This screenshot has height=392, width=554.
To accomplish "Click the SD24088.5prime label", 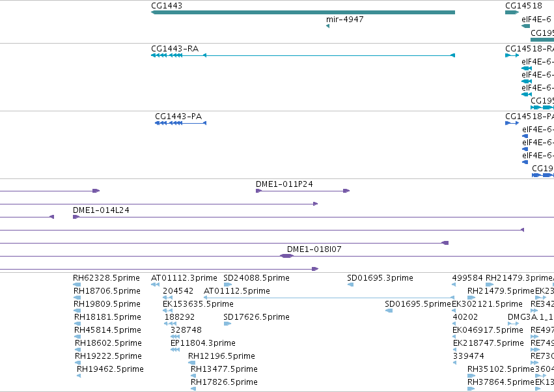I will pos(256,278).
